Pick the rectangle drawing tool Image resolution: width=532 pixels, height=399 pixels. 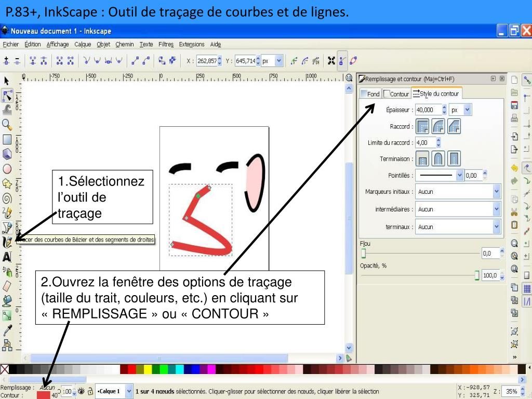click(x=7, y=139)
